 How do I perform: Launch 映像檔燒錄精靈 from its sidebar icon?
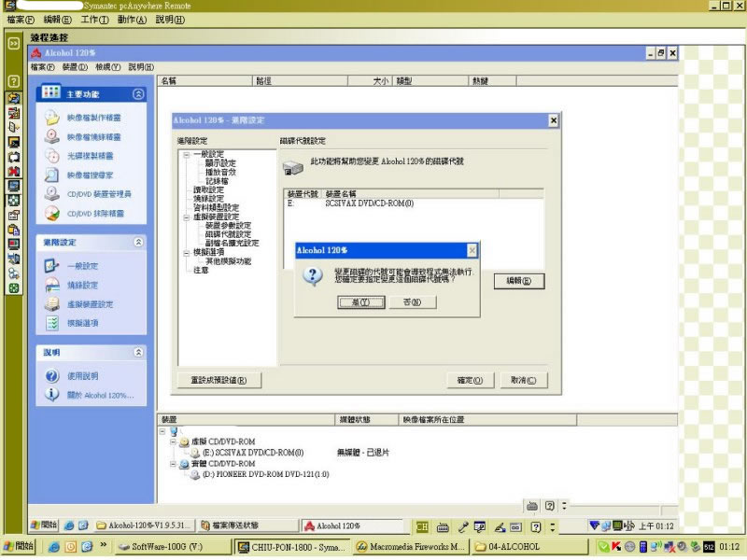51,136
